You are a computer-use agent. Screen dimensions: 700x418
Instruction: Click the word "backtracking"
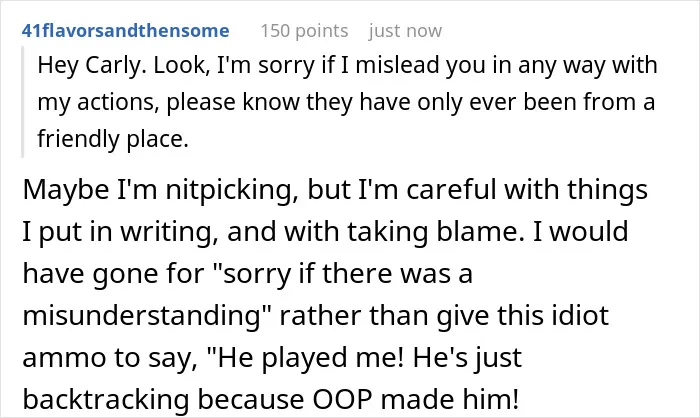[106, 399]
